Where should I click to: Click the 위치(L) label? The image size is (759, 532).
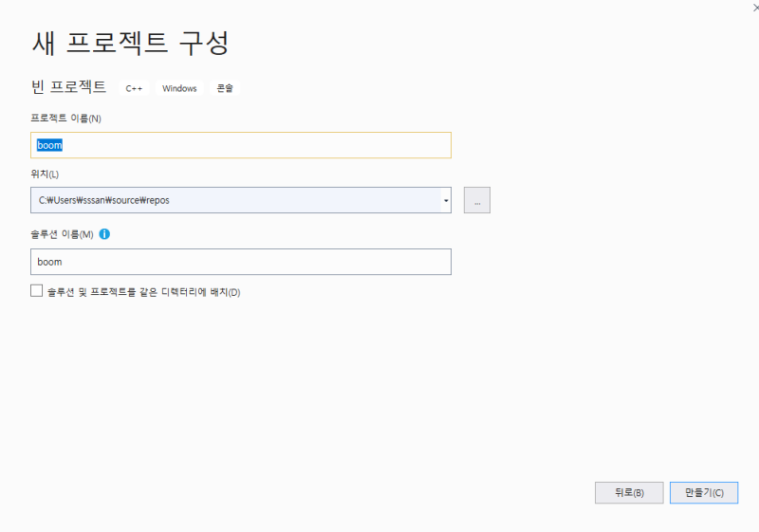(x=45, y=174)
